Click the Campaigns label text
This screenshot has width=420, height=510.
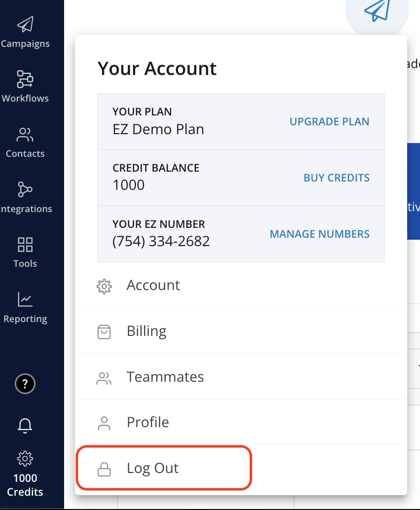tap(25, 43)
